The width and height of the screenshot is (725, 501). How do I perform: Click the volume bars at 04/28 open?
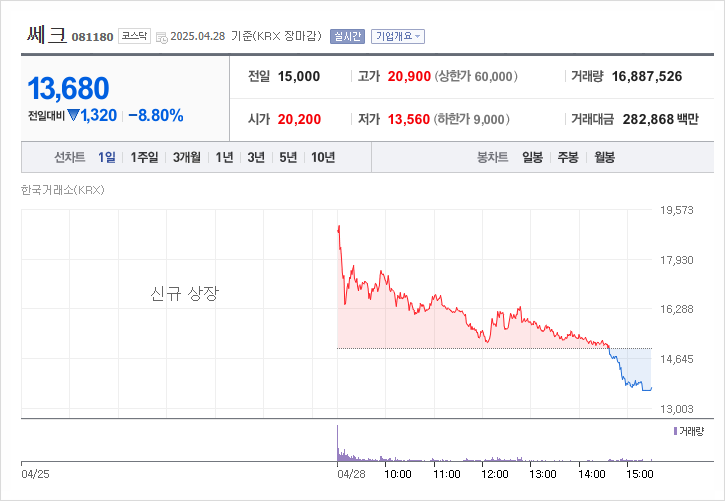click(x=339, y=447)
